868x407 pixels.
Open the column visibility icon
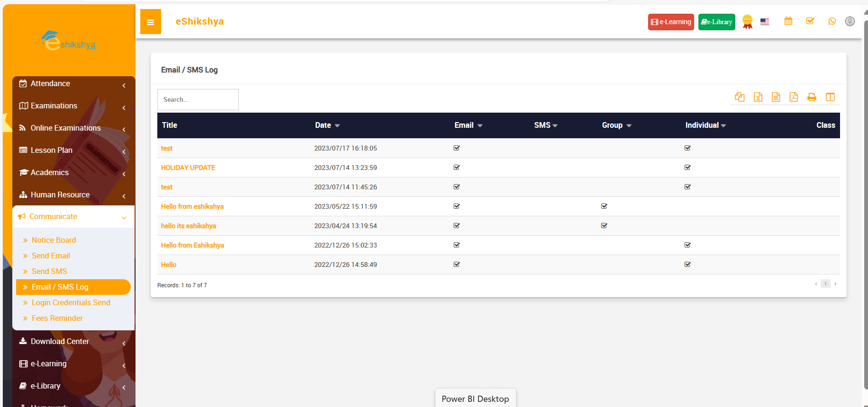tap(830, 97)
